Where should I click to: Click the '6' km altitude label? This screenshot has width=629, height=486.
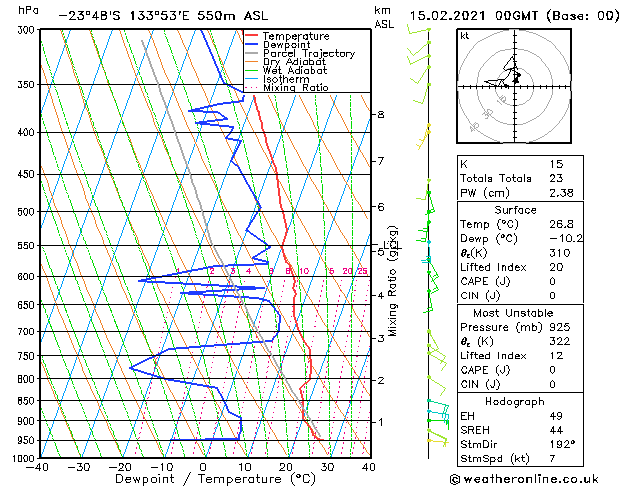pyautogui.click(x=381, y=207)
